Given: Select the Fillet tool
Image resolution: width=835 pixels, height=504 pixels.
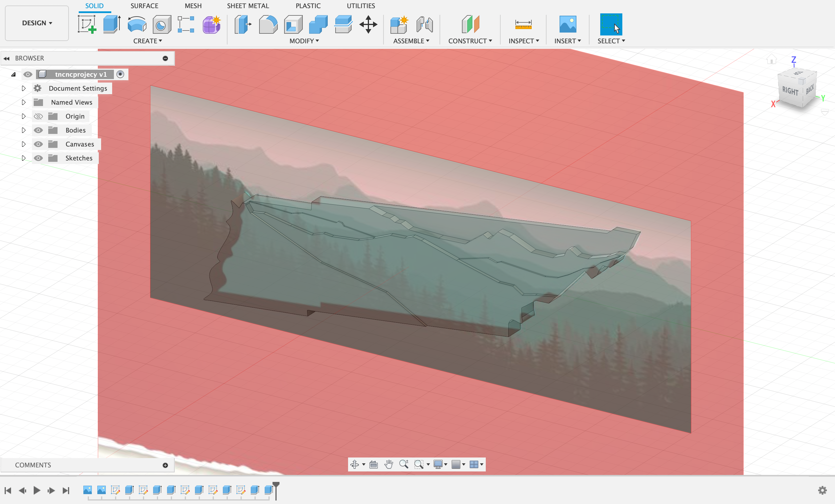Looking at the screenshot, I should click(268, 24).
